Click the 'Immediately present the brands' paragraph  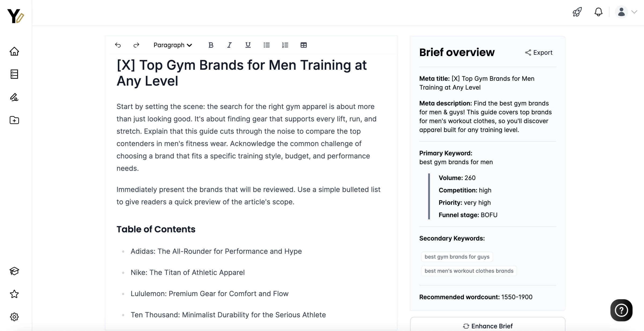pos(248,196)
